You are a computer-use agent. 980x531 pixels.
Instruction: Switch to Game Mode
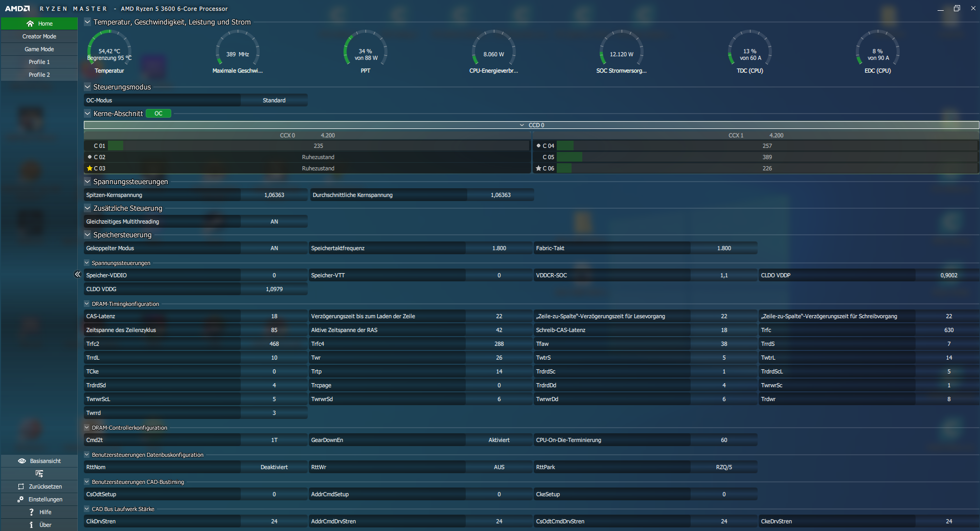[39, 49]
